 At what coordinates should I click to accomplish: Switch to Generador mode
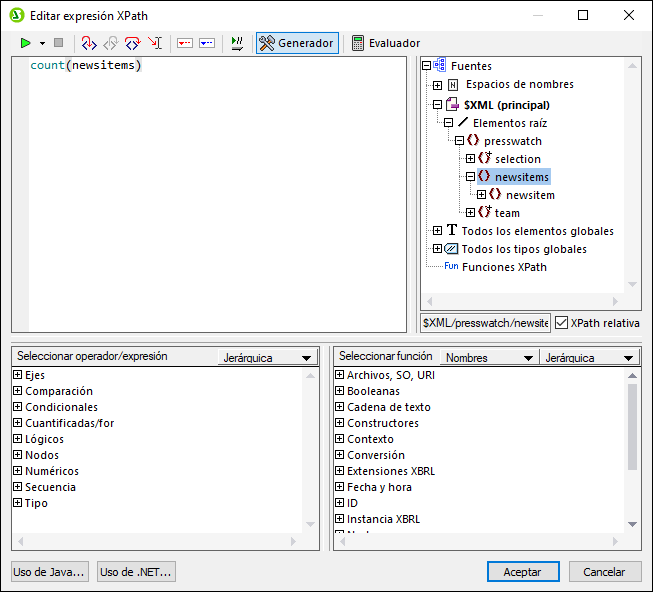pyautogui.click(x=297, y=43)
